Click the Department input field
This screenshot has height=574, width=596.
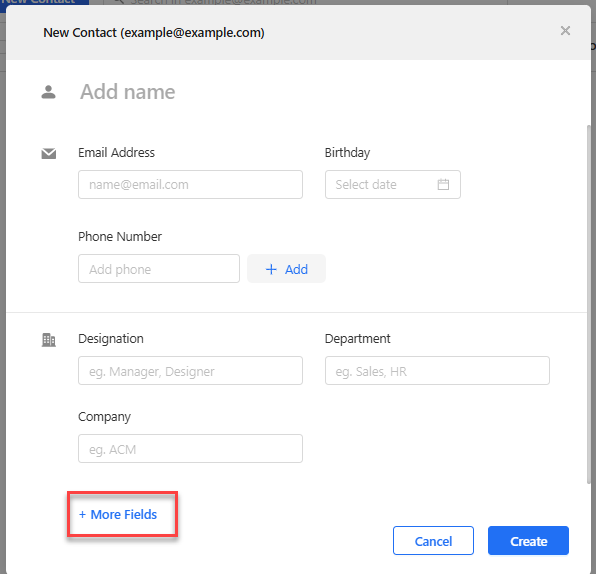click(x=437, y=371)
